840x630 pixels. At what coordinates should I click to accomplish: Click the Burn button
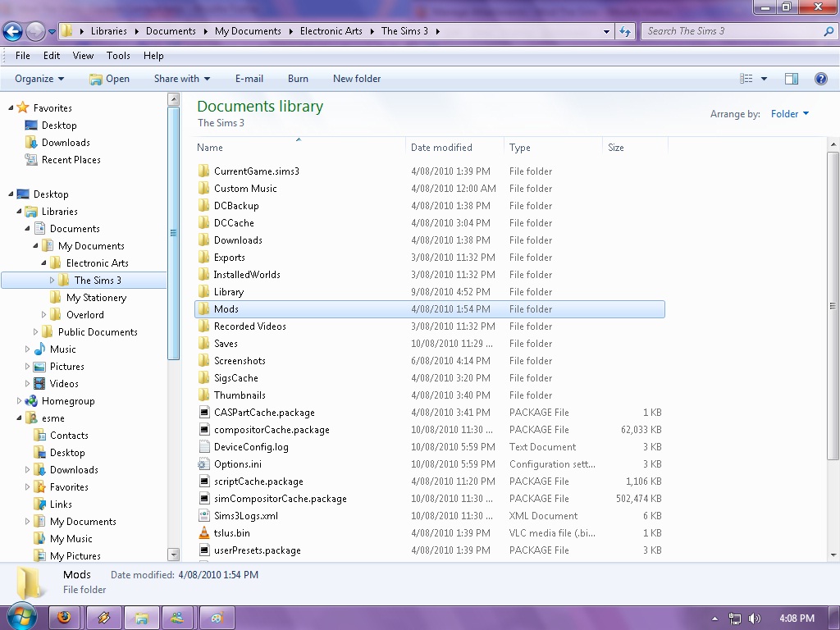[x=298, y=79]
